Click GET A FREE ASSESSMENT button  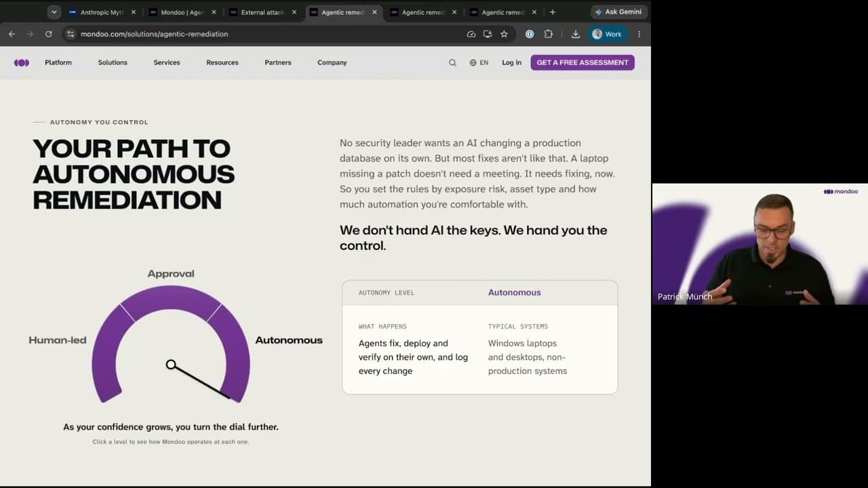click(x=583, y=62)
